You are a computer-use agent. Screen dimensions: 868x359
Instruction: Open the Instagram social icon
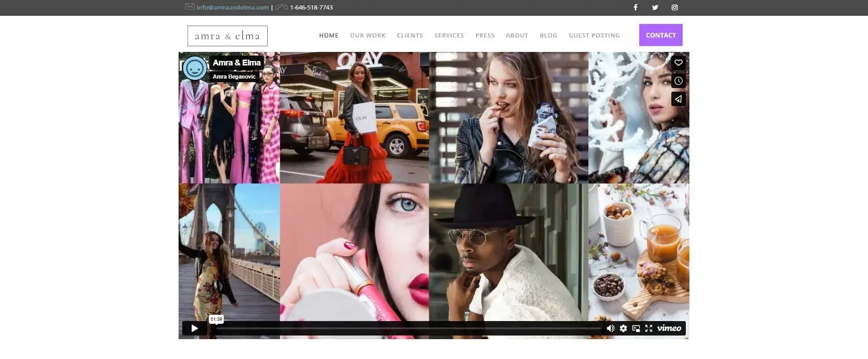pyautogui.click(x=675, y=7)
